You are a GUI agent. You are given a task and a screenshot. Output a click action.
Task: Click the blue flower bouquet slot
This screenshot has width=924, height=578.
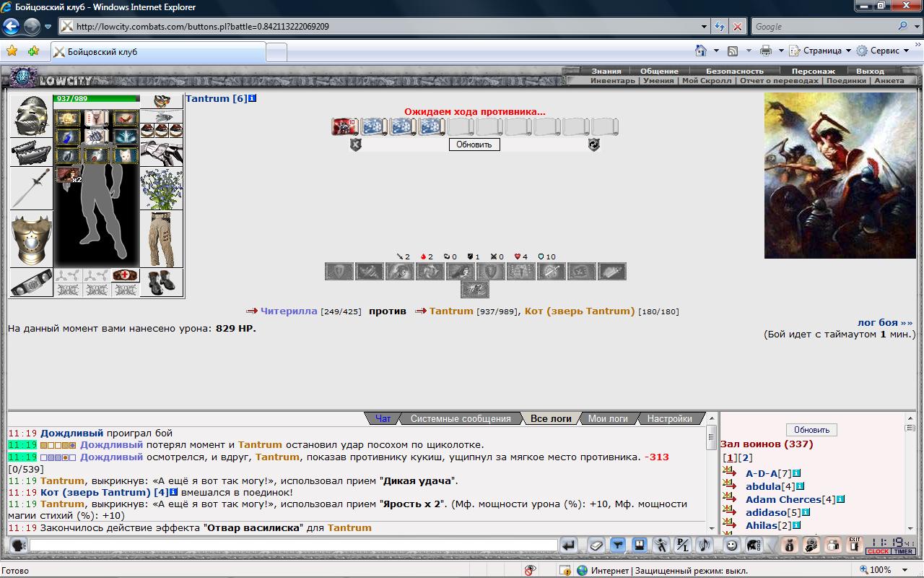point(162,189)
